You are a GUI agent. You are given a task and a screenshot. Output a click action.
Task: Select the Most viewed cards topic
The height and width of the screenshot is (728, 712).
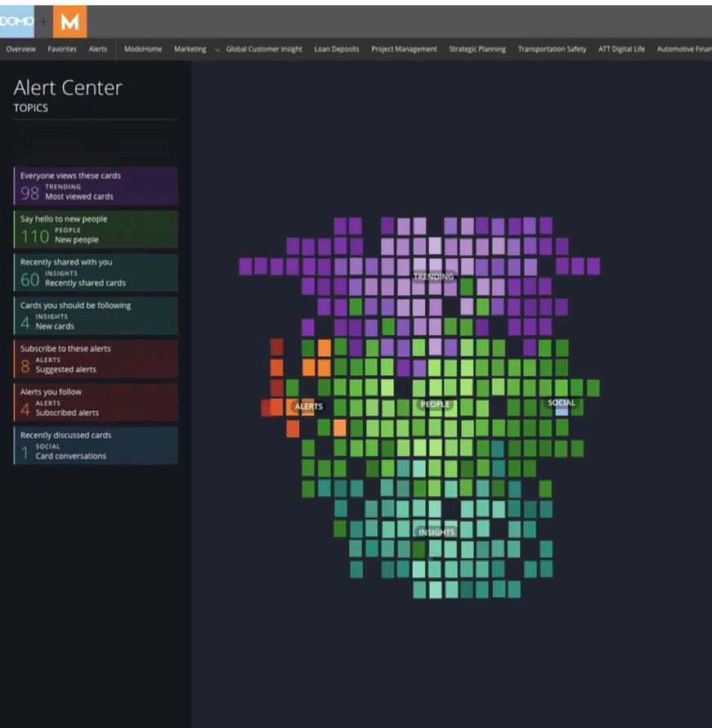click(x=96, y=186)
